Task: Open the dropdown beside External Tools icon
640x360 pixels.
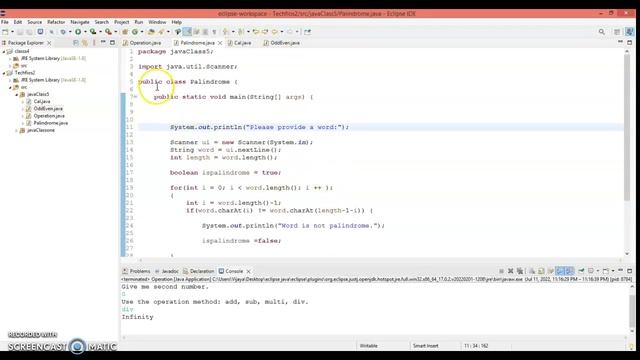Action: tap(116, 32)
